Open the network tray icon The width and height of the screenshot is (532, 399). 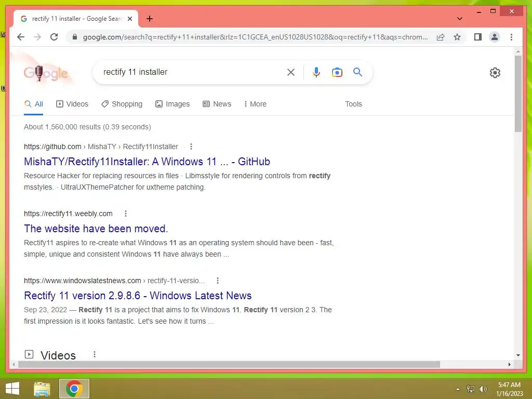471,389
